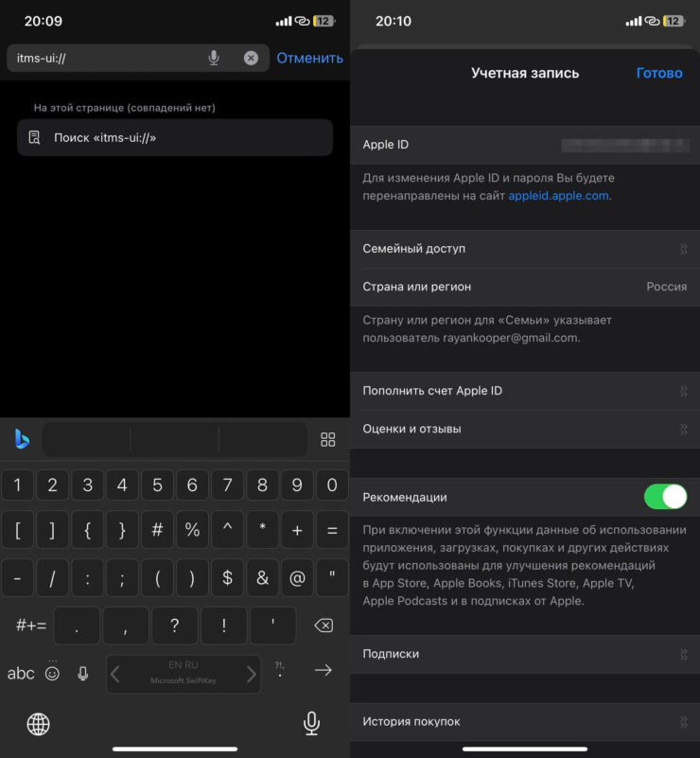Open the appleid.apple.com link
Screen dimensions: 700x758
(x=559, y=196)
